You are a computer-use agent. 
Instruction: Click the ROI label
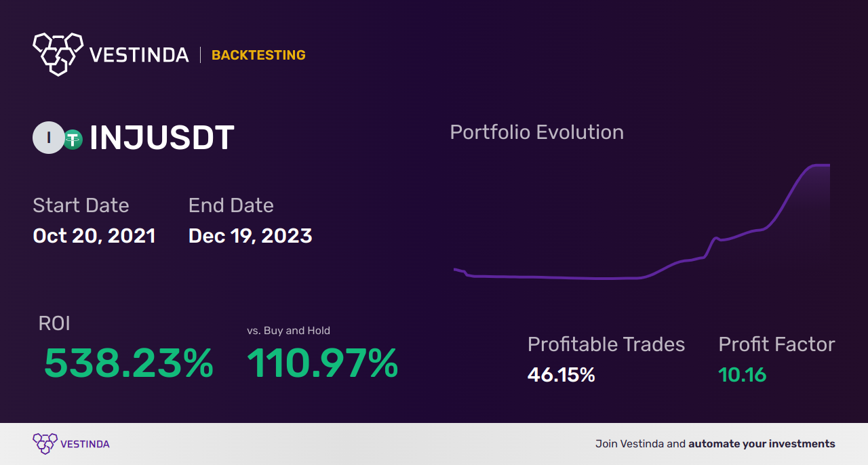click(54, 324)
